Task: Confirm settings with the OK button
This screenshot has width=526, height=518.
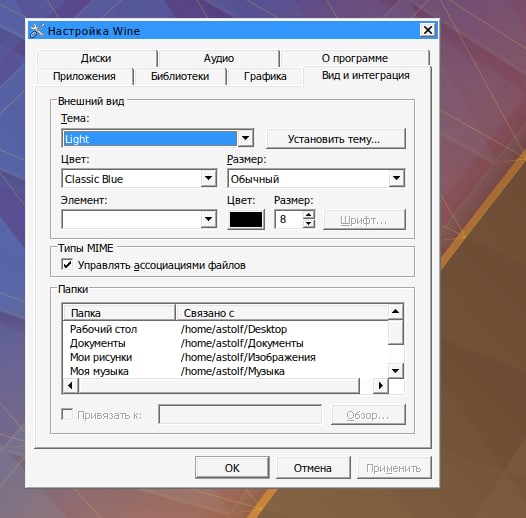Action: 232,468
